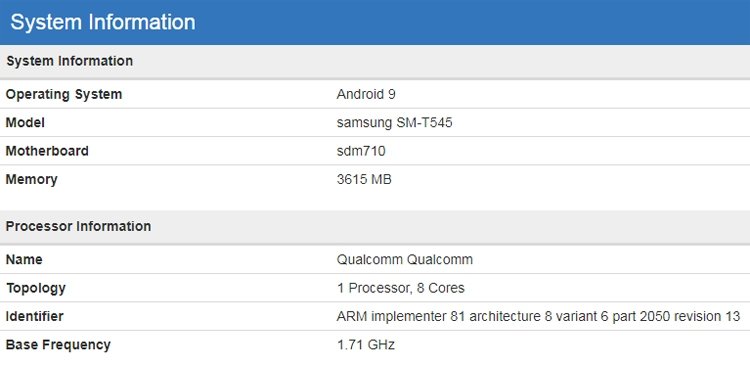Click the Name row label
This screenshot has width=750, height=366.
(24, 260)
